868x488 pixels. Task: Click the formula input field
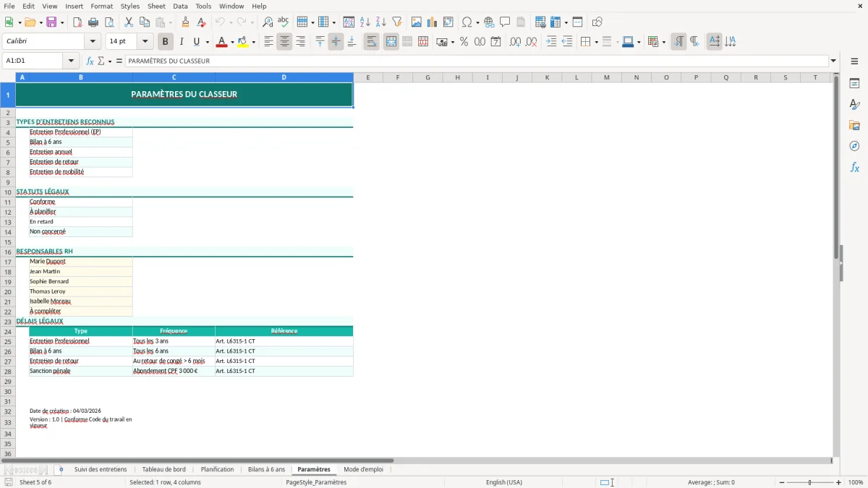[477, 61]
